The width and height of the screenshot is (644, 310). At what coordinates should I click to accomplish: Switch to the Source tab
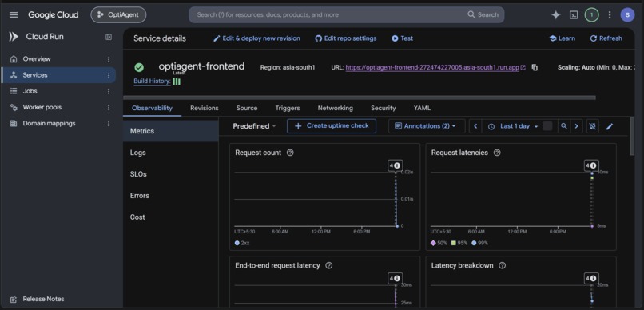247,108
